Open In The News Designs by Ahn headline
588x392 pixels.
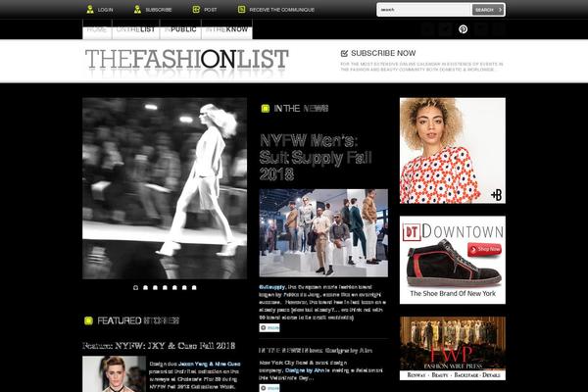tap(316, 351)
